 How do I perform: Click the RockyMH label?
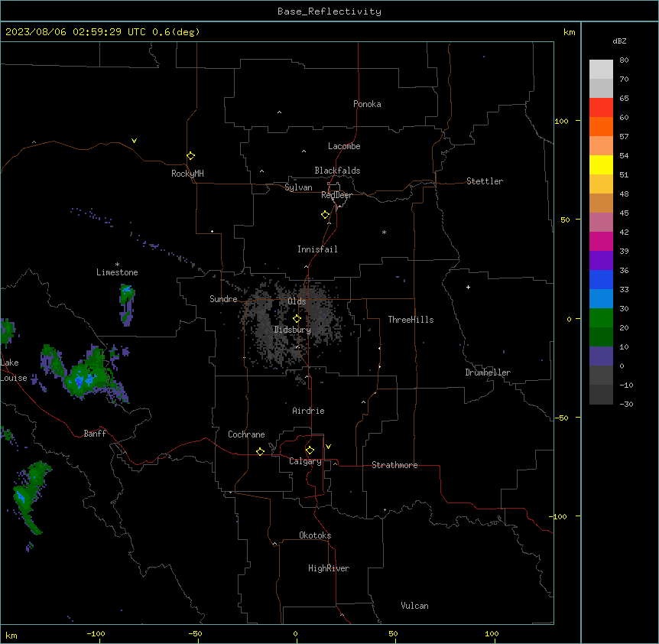point(187,174)
